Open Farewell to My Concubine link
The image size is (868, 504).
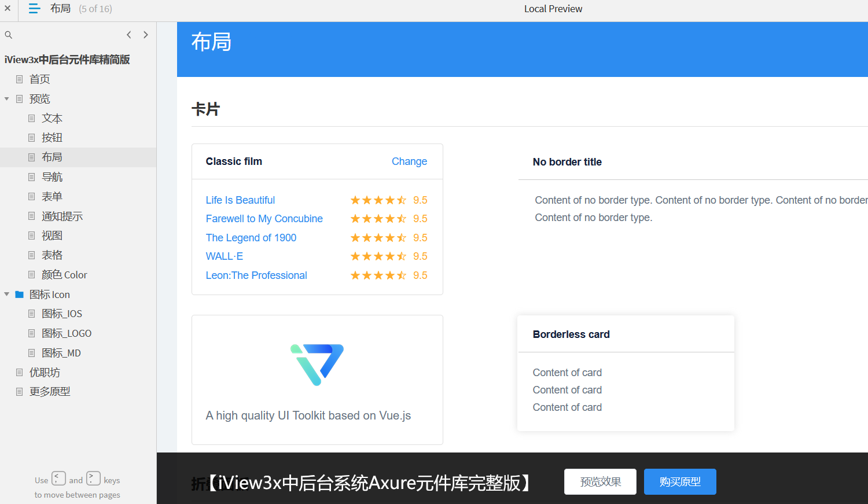click(264, 219)
